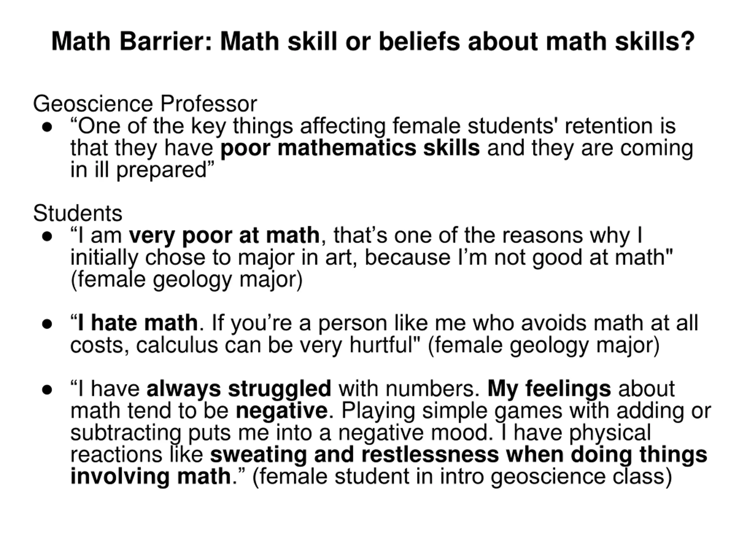
Task: Click the bullet before 'I hate math'
Action: [x=47, y=324]
